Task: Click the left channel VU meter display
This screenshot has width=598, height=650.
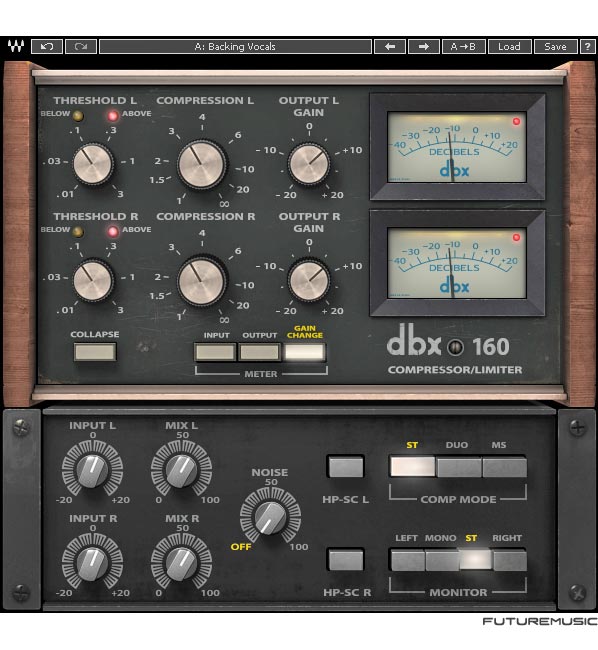Action: 457,147
